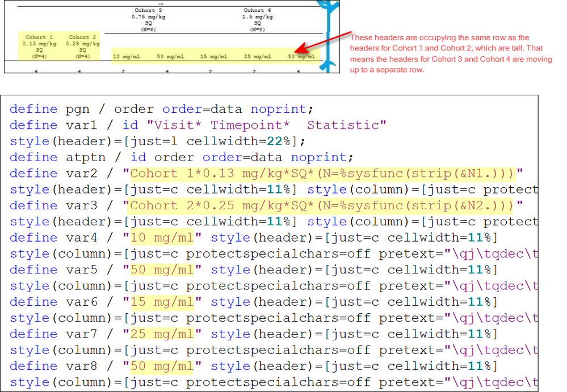
Task: Click the style(header) line below define var3
Action: click(274, 221)
